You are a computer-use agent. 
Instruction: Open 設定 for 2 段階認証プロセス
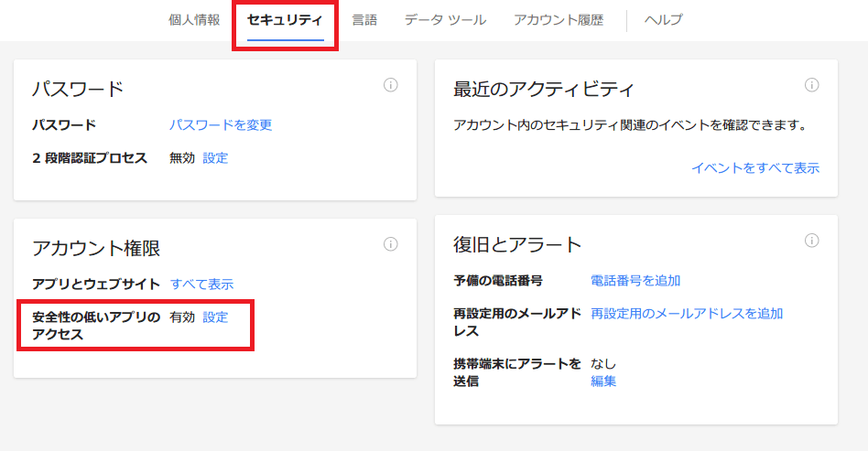click(215, 157)
